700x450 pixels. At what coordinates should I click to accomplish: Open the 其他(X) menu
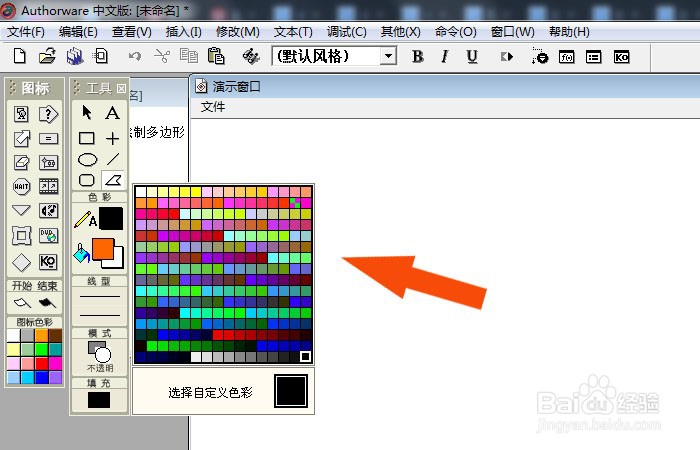click(400, 32)
